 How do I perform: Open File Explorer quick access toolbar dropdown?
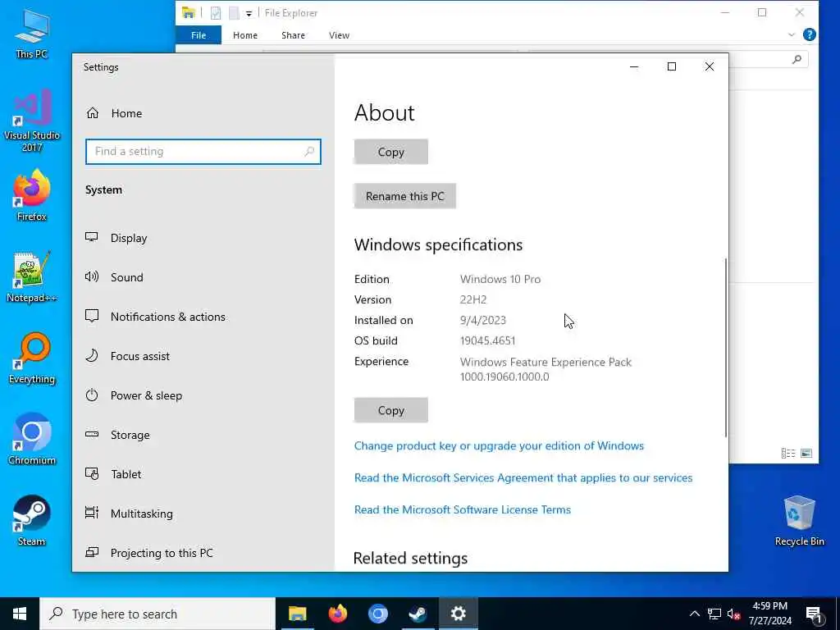click(249, 13)
